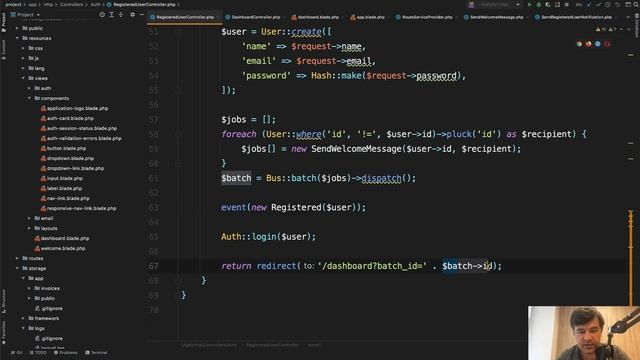Open dropdown-link.blade.php in the tree
The image size is (640, 360).
[72, 168]
